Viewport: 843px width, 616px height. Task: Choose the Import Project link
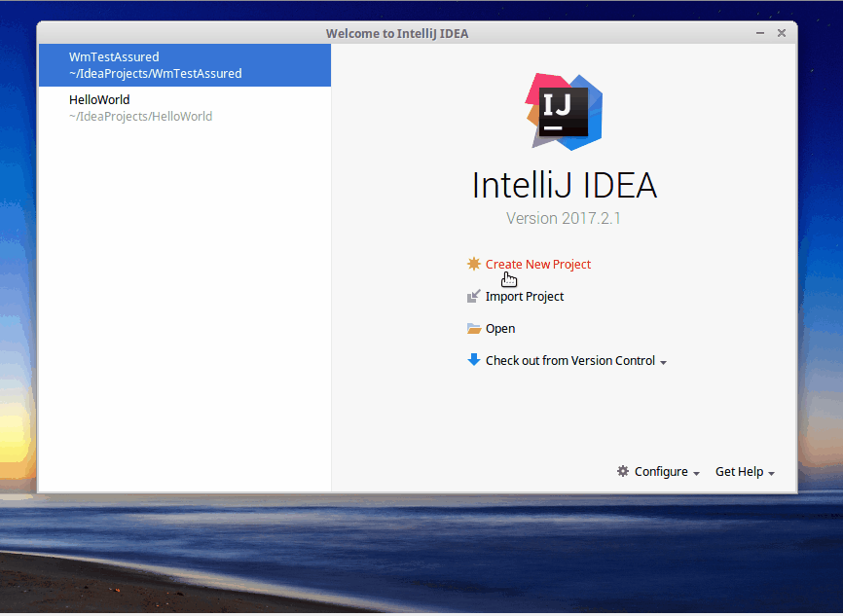(x=524, y=296)
